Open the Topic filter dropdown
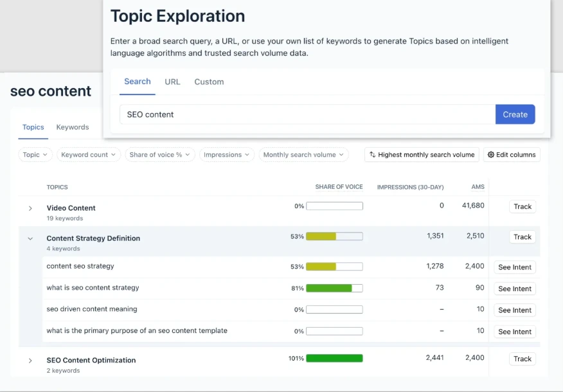563x392 pixels. pos(35,155)
